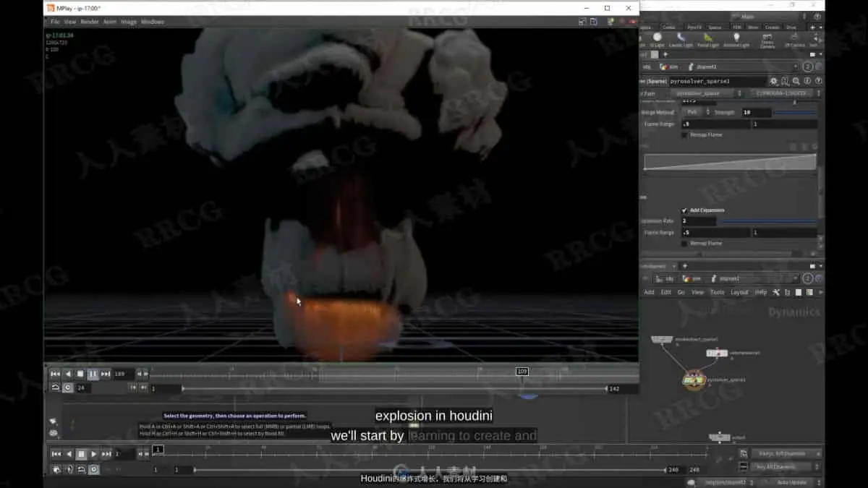Screen dimensions: 868x488
Task: Toggle MPlay realtime clock icon
Action: click(x=68, y=388)
